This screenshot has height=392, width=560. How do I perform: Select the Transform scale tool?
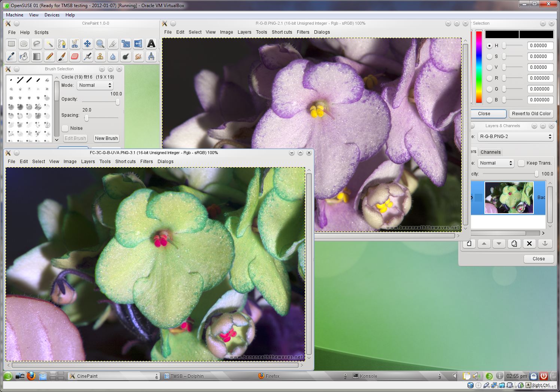pyautogui.click(x=126, y=44)
